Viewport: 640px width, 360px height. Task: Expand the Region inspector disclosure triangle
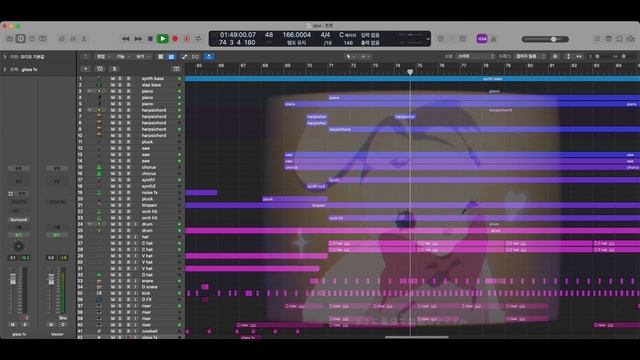point(5,57)
